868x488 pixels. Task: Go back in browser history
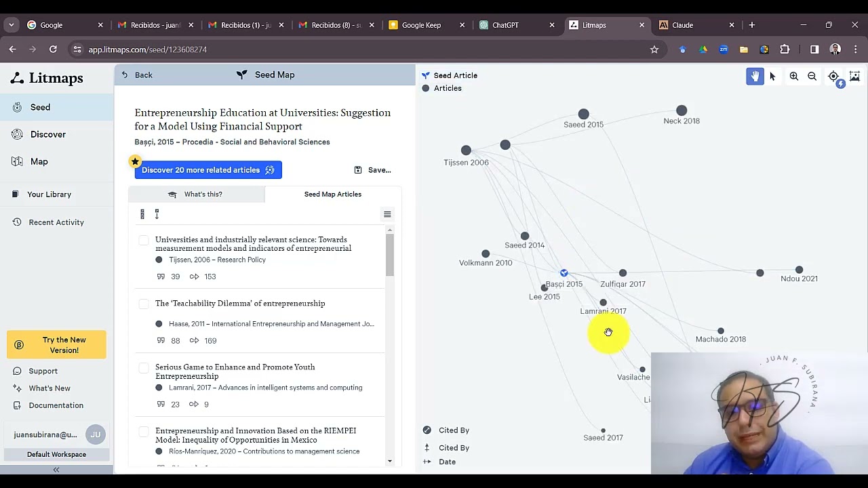[12, 49]
